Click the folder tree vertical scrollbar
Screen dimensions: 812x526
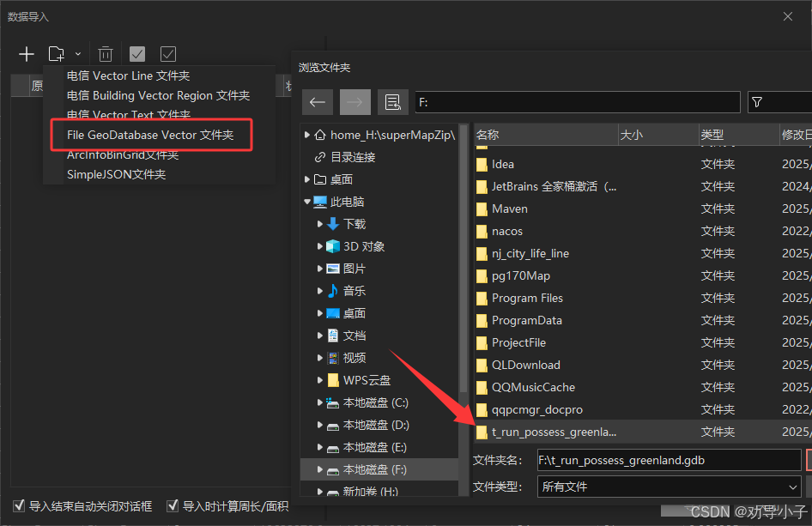[x=464, y=259]
